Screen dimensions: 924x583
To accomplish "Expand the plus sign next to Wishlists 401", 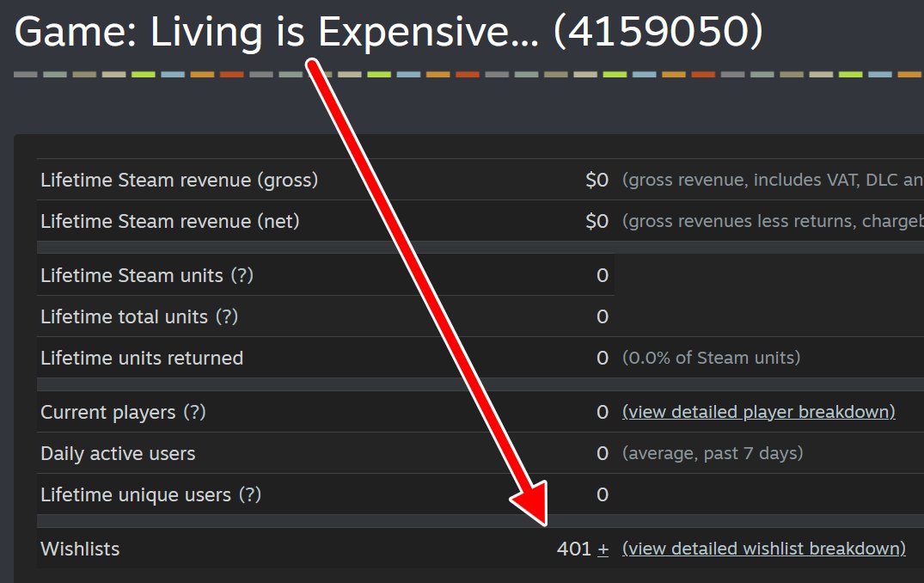I will coord(603,549).
